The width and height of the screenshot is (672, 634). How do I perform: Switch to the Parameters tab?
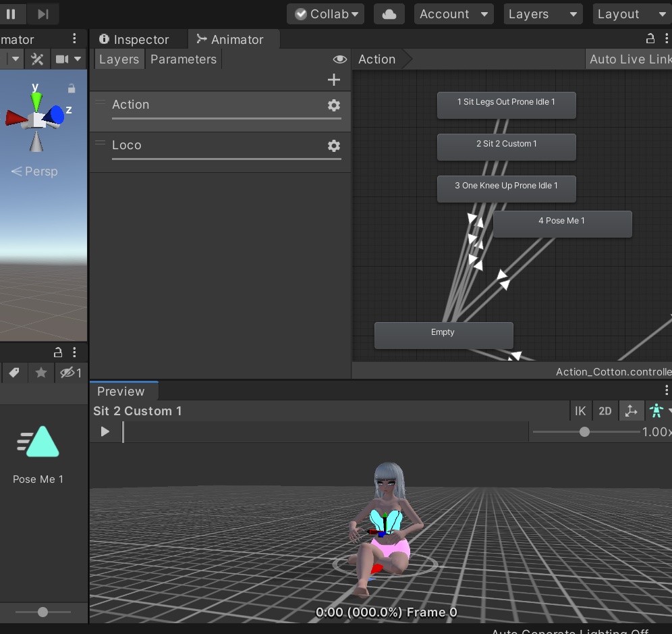(x=184, y=59)
